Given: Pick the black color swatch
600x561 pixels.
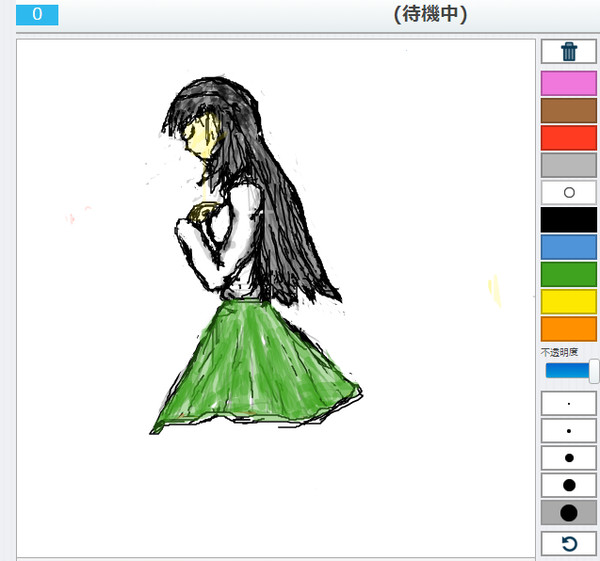Looking at the screenshot, I should point(569,220).
